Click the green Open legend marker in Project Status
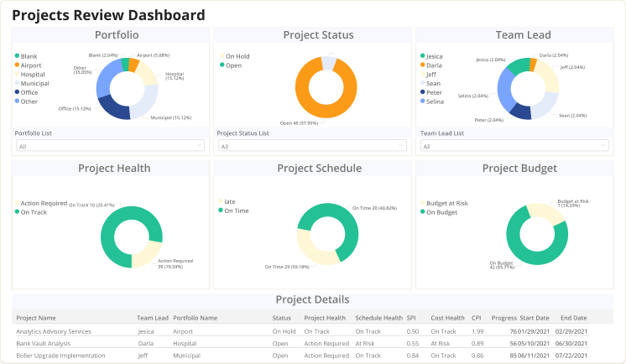 pyautogui.click(x=221, y=65)
